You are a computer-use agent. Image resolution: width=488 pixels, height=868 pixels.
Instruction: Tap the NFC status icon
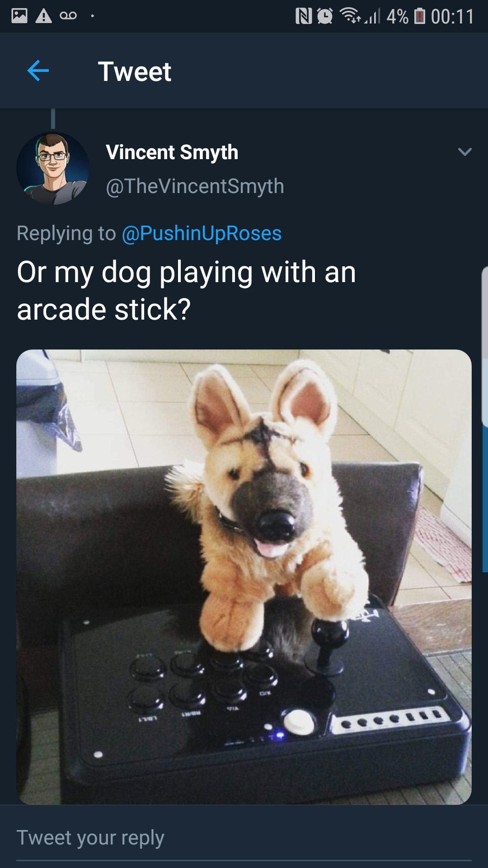pyautogui.click(x=304, y=16)
